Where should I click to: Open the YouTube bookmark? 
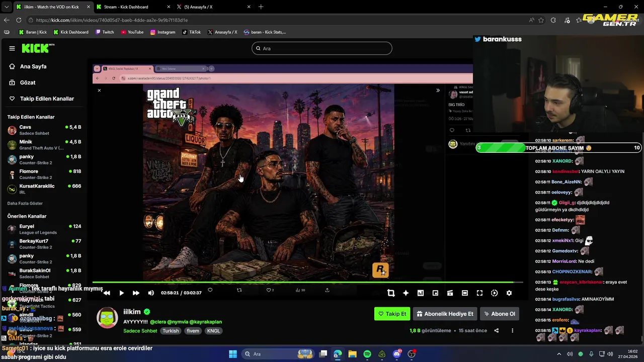132,32
